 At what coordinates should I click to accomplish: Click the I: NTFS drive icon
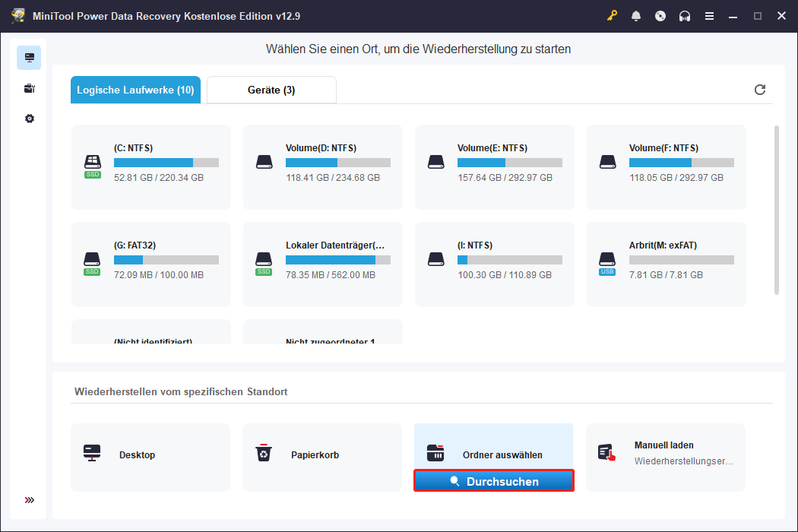(x=436, y=259)
